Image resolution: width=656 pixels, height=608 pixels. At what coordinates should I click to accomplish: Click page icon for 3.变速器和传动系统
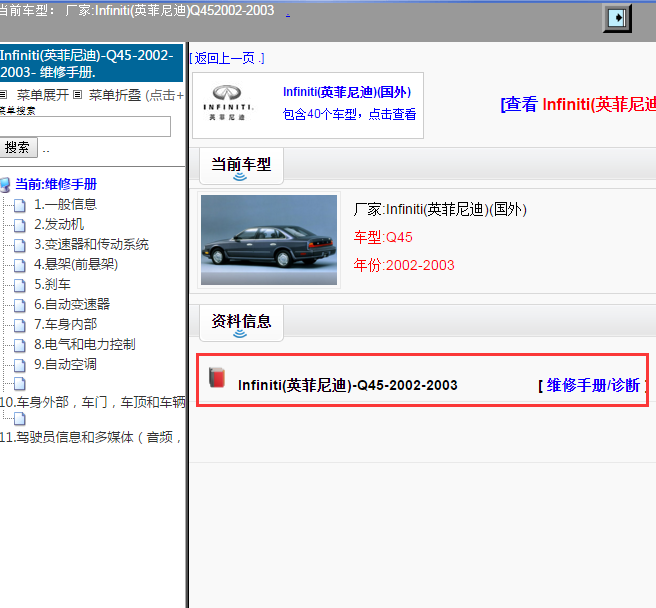point(20,246)
